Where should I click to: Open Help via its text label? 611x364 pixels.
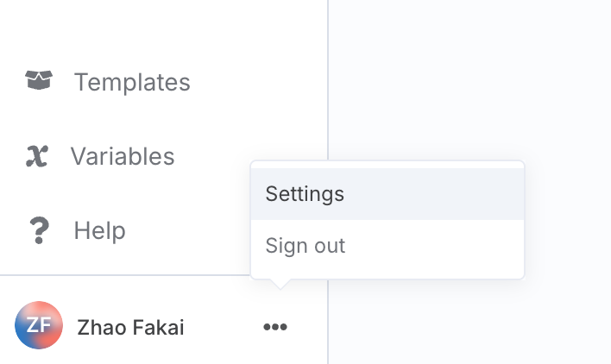99,230
